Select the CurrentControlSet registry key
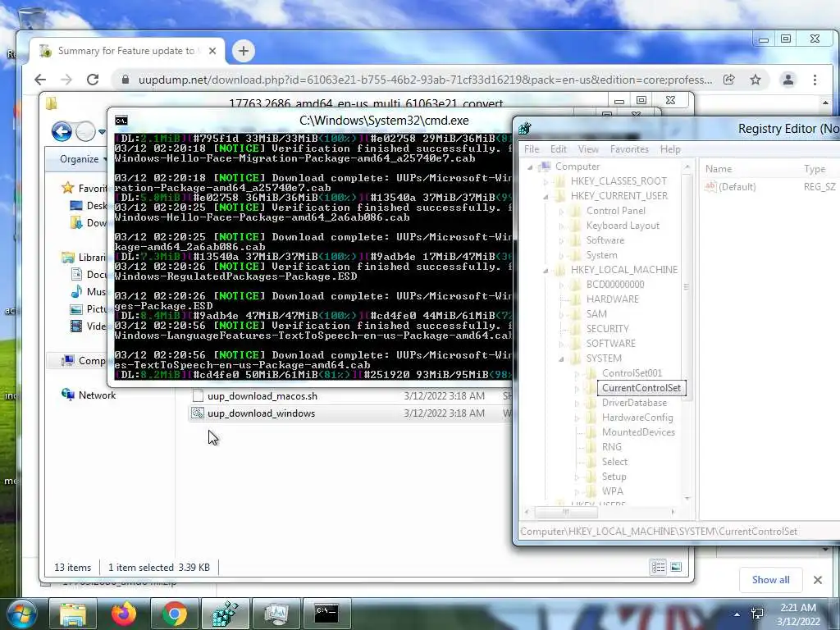The height and width of the screenshot is (630, 840). coord(641,388)
